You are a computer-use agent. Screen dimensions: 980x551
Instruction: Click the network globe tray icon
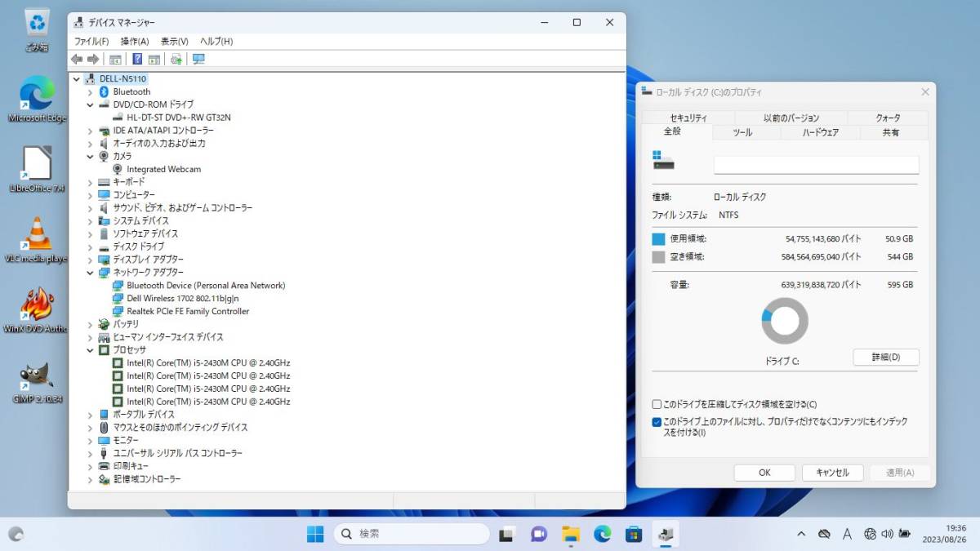click(870, 534)
